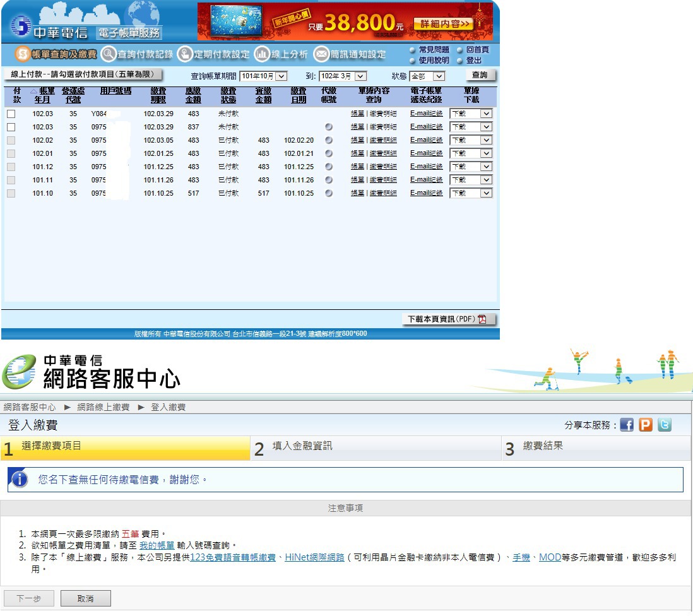Click the 查詢 search button

480,75
